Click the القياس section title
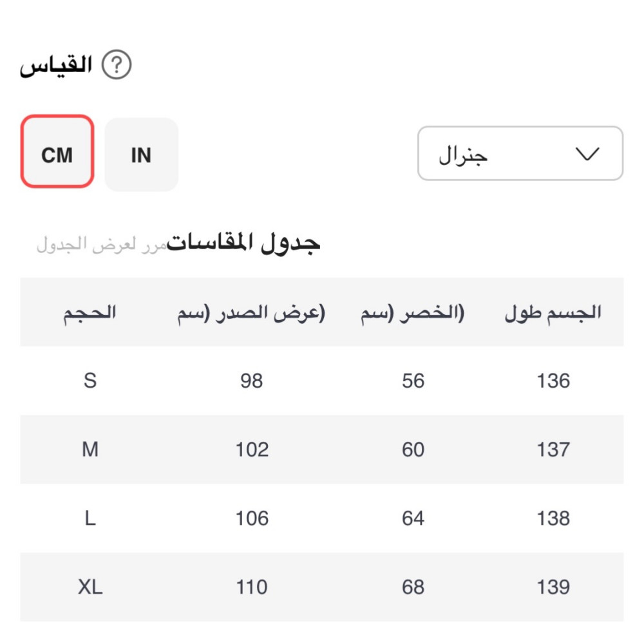 (56, 66)
